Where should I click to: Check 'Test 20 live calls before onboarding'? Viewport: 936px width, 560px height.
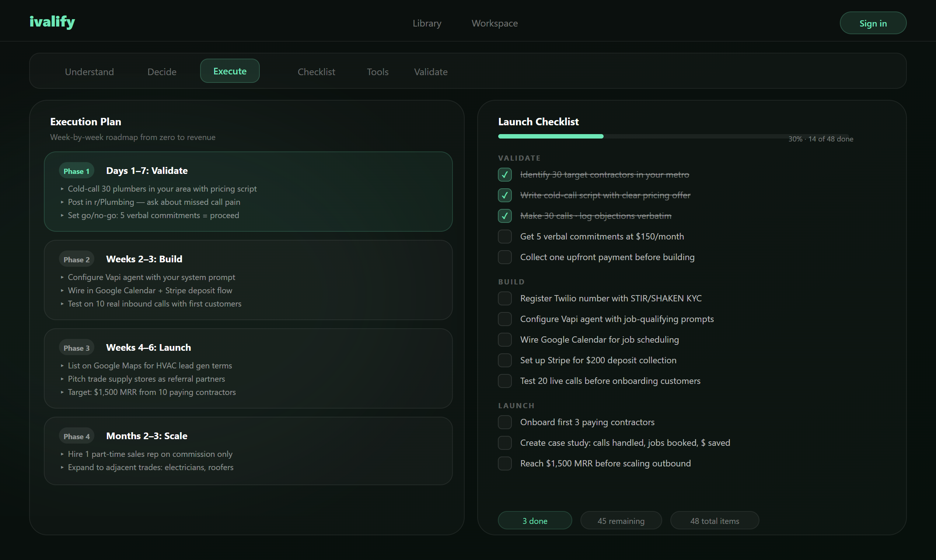504,381
